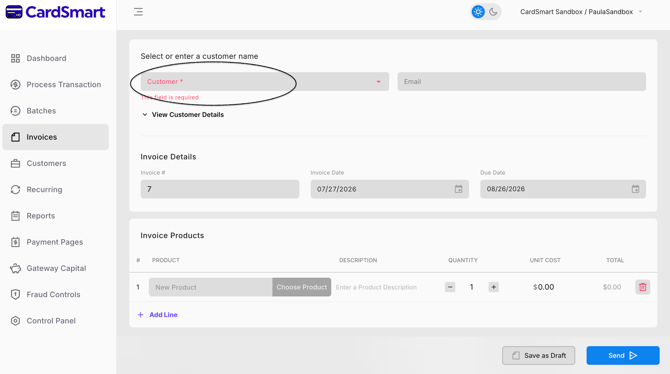The height and width of the screenshot is (374, 670).
Task: Click the unit cost $0.00 field
Action: [x=544, y=287]
